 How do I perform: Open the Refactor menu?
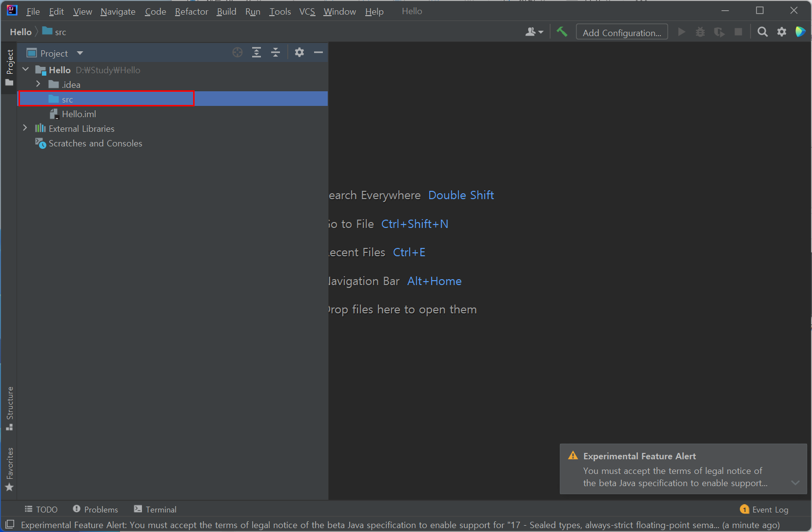[x=191, y=11]
